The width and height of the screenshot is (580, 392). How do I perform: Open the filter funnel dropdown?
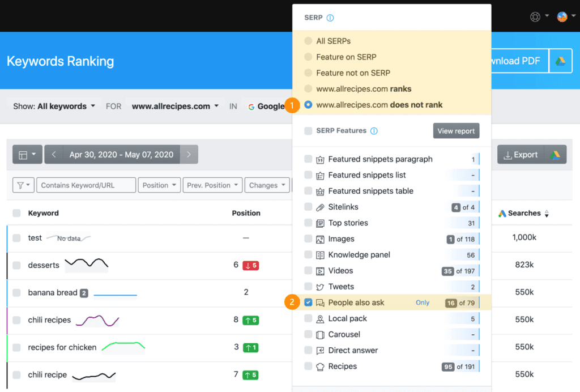coord(23,185)
